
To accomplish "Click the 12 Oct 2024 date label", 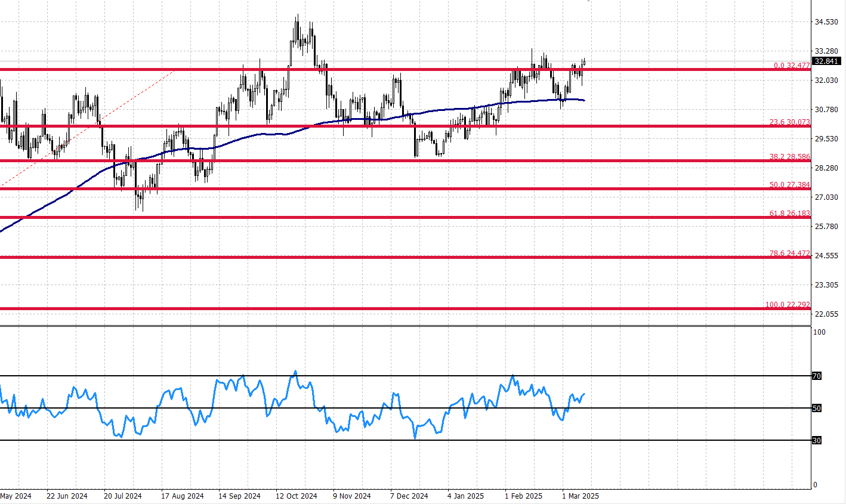I will [x=296, y=496].
